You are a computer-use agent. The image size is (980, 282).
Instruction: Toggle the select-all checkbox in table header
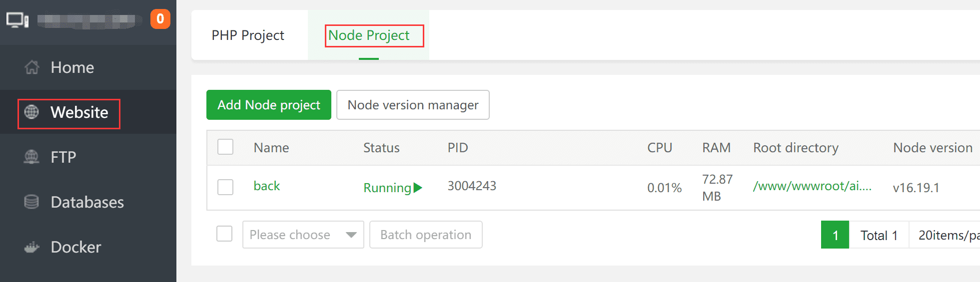[x=225, y=147]
